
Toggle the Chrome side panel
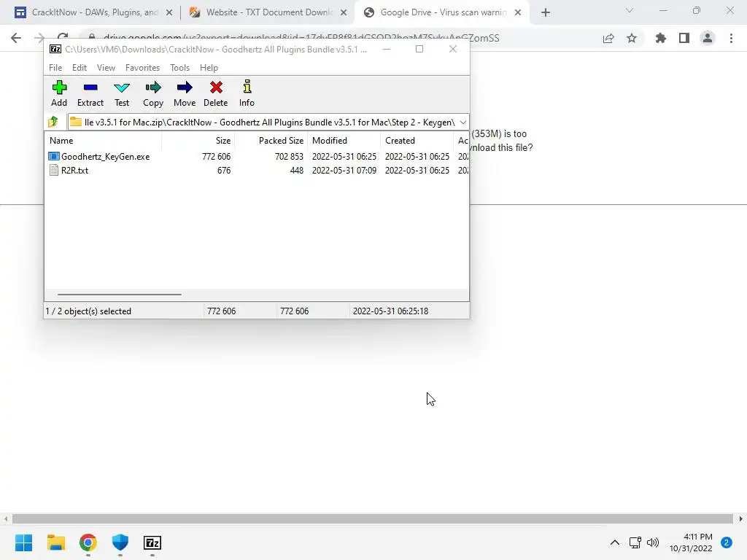tap(684, 38)
